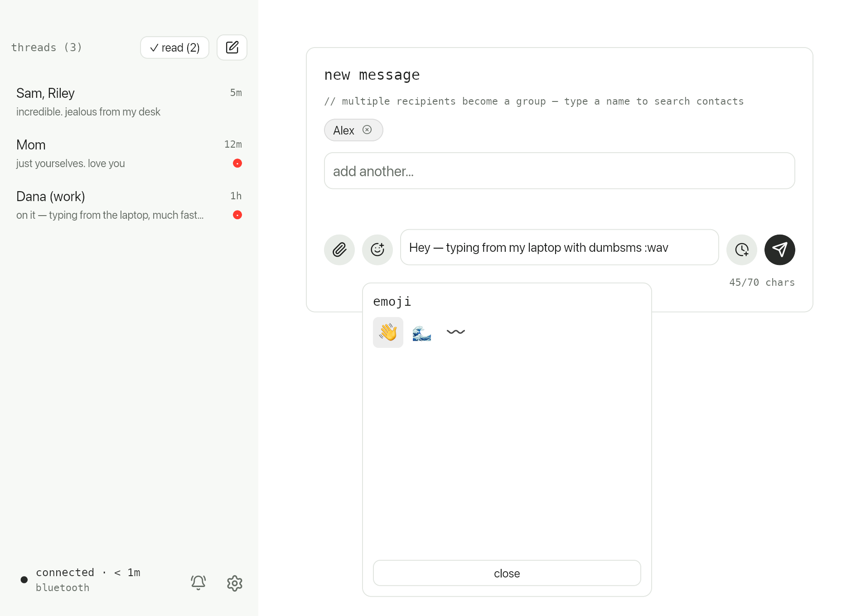Open settings gear icon

(235, 583)
